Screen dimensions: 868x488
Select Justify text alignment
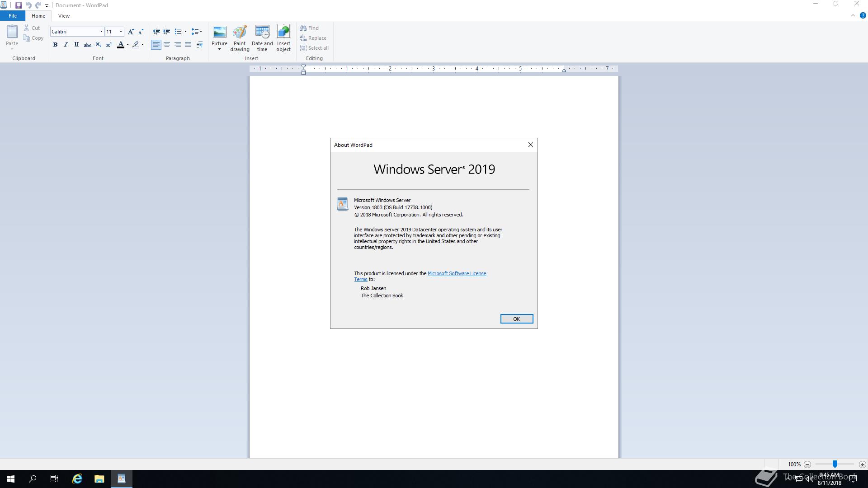pyautogui.click(x=188, y=45)
